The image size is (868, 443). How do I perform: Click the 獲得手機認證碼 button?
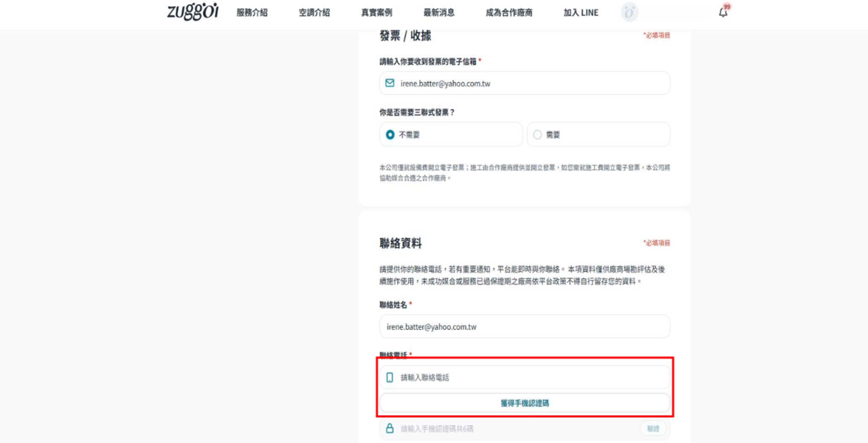click(525, 403)
